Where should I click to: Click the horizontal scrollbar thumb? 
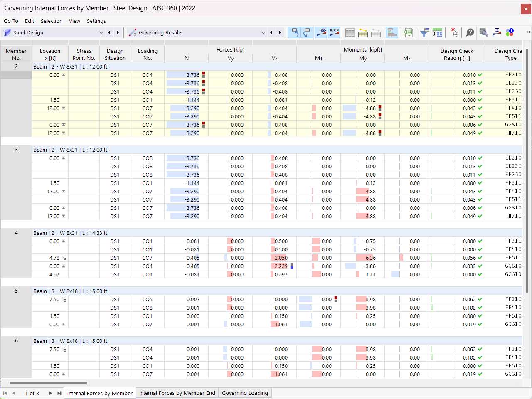48,383
